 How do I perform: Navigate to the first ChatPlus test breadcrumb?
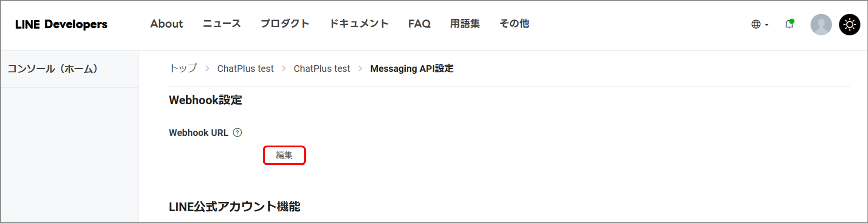[245, 68]
